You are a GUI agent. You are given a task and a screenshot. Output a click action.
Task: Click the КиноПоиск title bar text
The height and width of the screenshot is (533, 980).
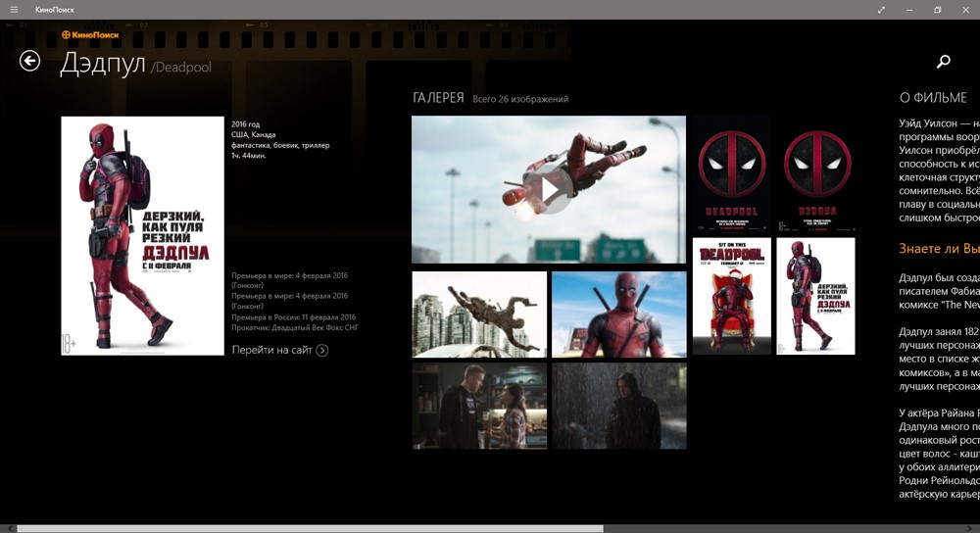(54, 10)
